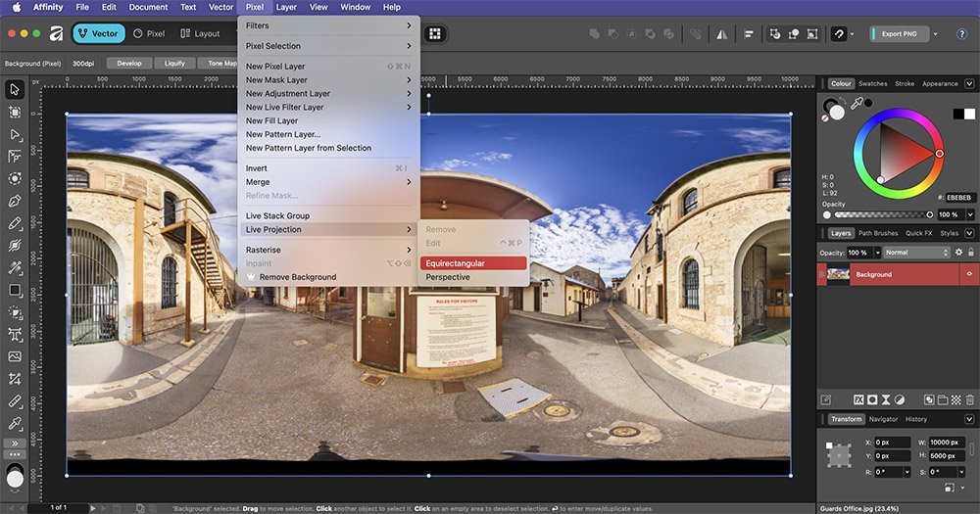The height and width of the screenshot is (514, 980).
Task: Click the Edit All Layers icon
Action: 825,399
